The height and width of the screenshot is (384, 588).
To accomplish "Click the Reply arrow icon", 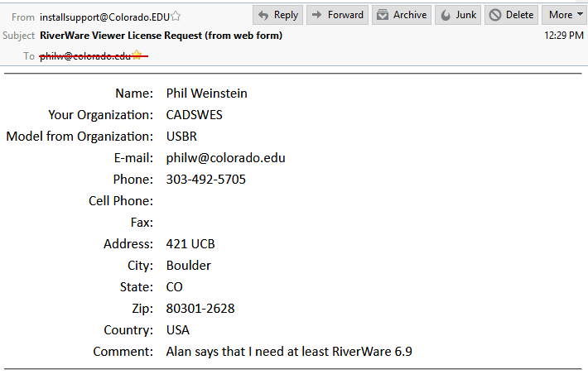I will [x=263, y=16].
